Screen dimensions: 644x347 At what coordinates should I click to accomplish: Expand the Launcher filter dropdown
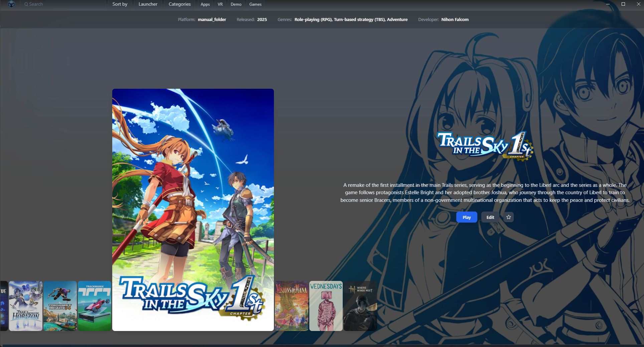click(x=148, y=4)
